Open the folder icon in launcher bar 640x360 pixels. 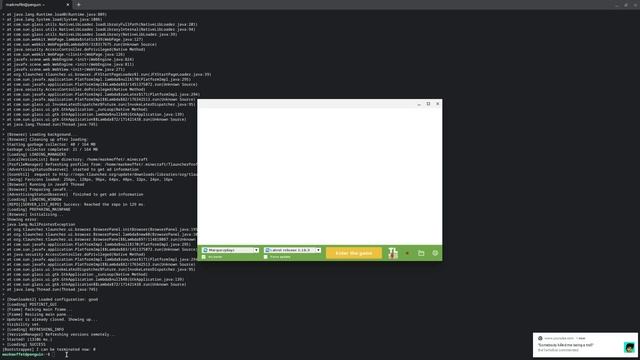tap(421, 253)
